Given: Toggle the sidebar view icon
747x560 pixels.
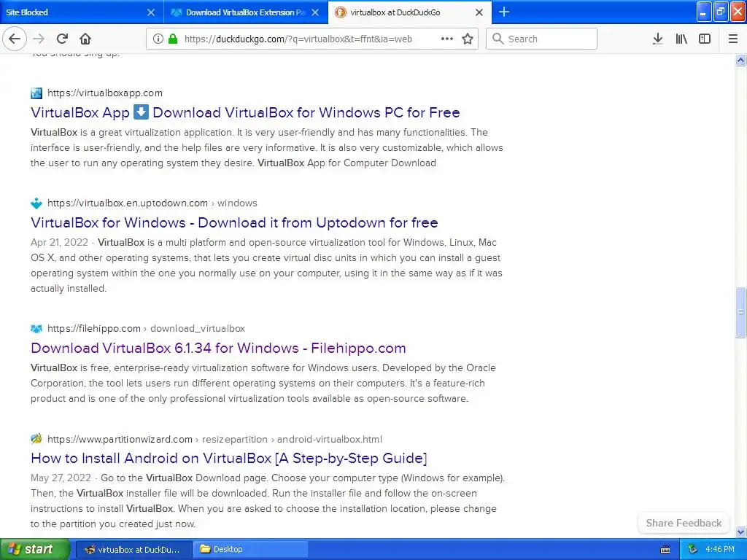Looking at the screenshot, I should [x=705, y=39].
